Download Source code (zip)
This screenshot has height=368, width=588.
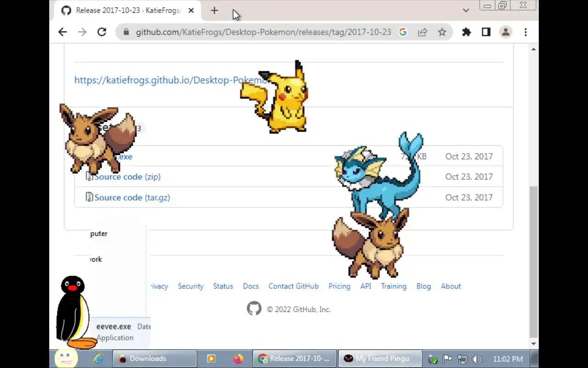tap(127, 177)
